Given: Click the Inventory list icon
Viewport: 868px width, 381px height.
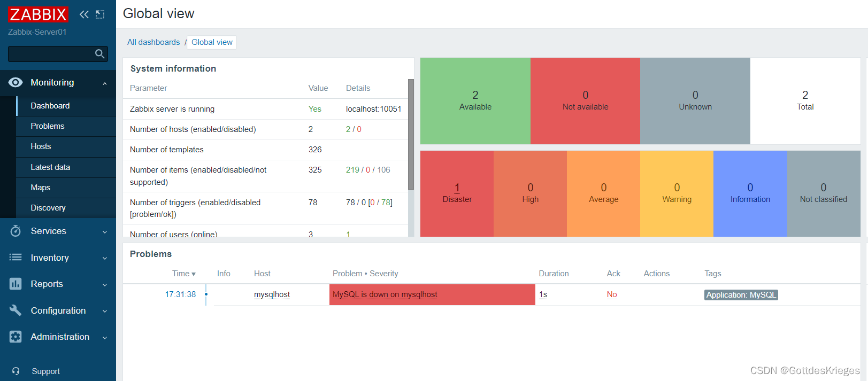Looking at the screenshot, I should pos(16,258).
